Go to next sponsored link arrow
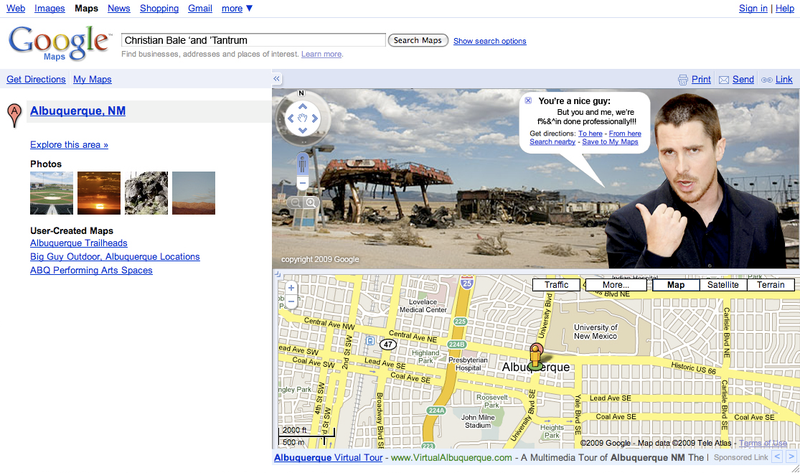 coord(791,457)
